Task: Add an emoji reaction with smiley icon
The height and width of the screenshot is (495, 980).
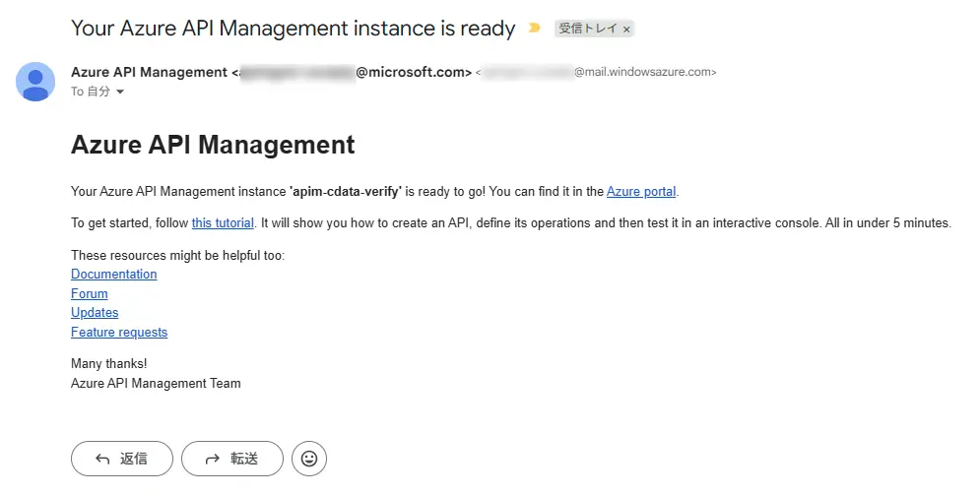Action: point(309,459)
